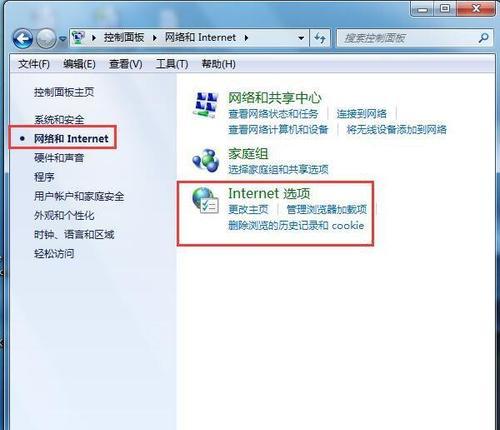Click the search magnifier icon
This screenshot has height=430, width=500.
[x=484, y=38]
